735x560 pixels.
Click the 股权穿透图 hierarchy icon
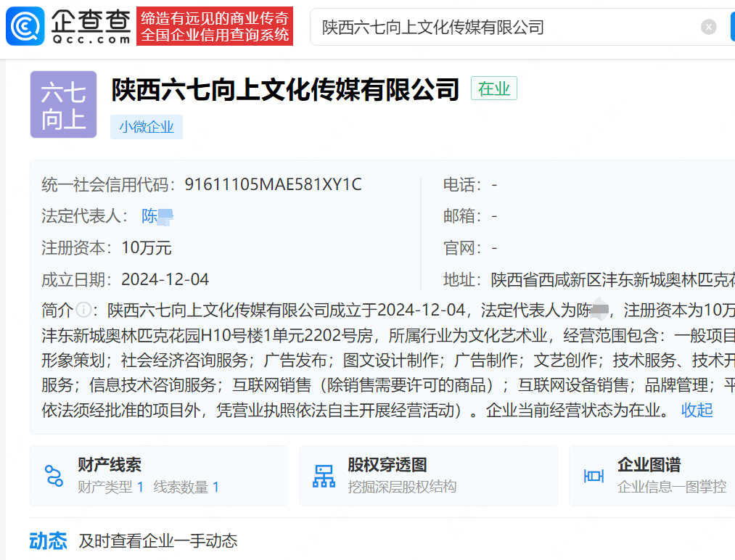[x=324, y=476]
